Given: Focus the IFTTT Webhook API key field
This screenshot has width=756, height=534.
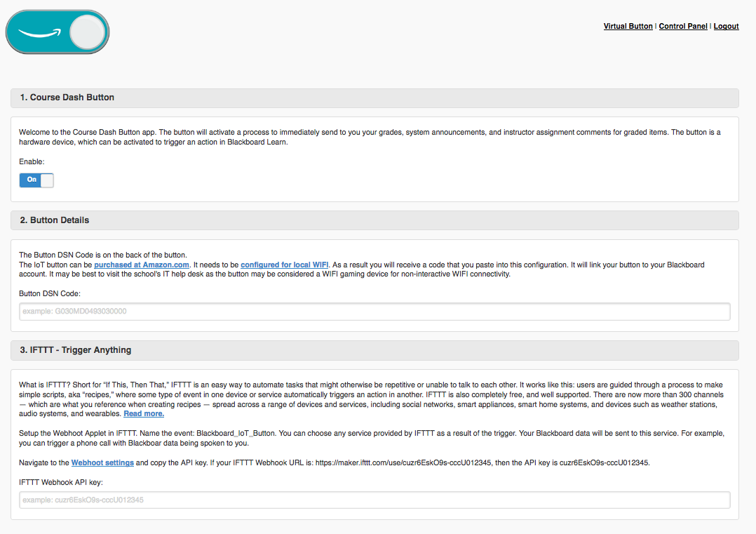Looking at the screenshot, I should [374, 500].
